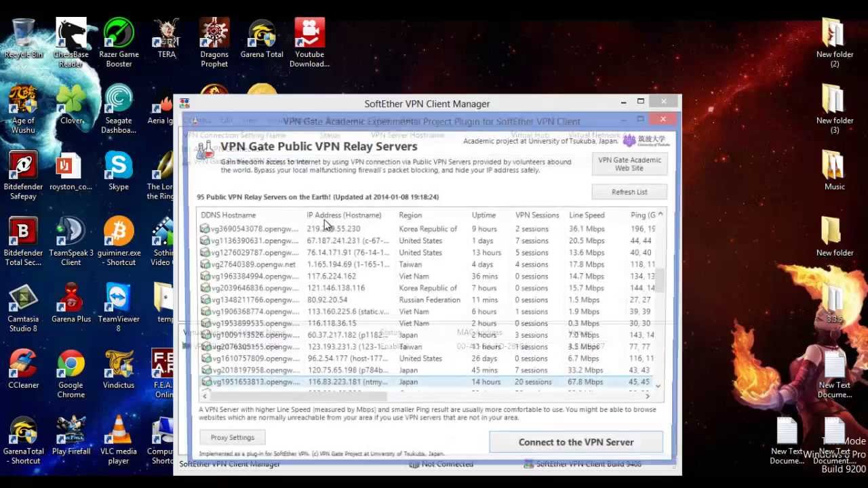The height and width of the screenshot is (488, 868).
Task: Click the 67.8 Mbps line speed cell
Action: pos(586,382)
